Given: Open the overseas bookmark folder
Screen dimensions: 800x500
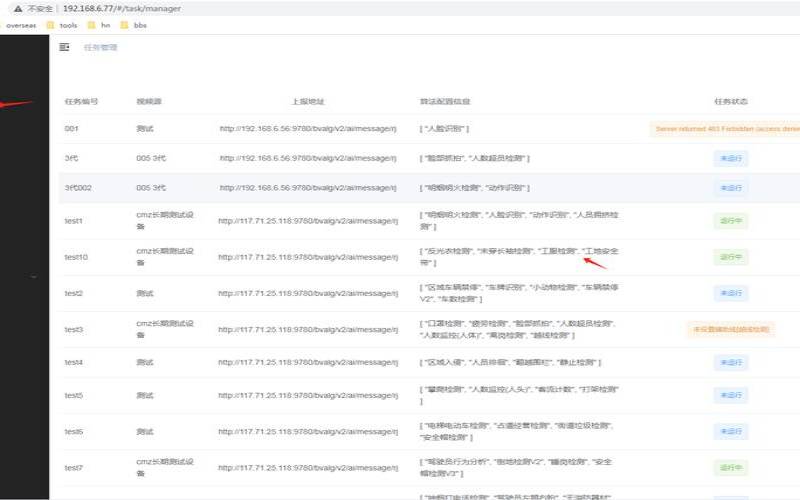Looking at the screenshot, I should point(21,25).
